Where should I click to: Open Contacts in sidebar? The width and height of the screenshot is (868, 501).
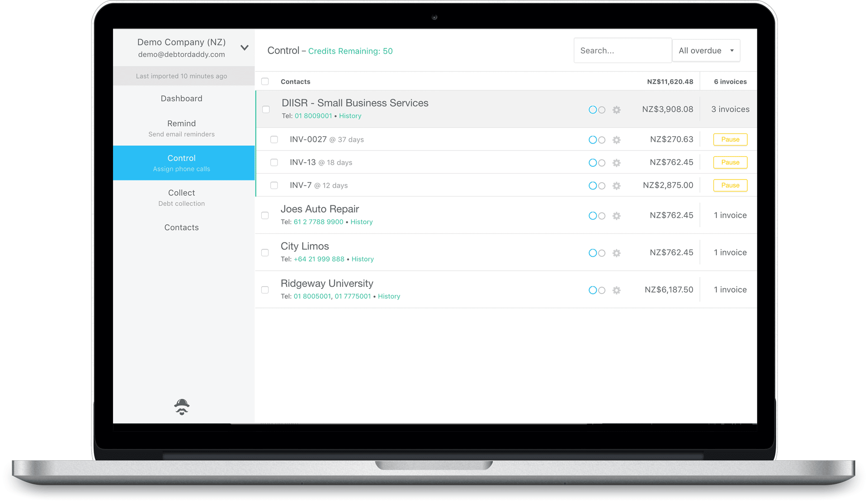click(x=182, y=227)
